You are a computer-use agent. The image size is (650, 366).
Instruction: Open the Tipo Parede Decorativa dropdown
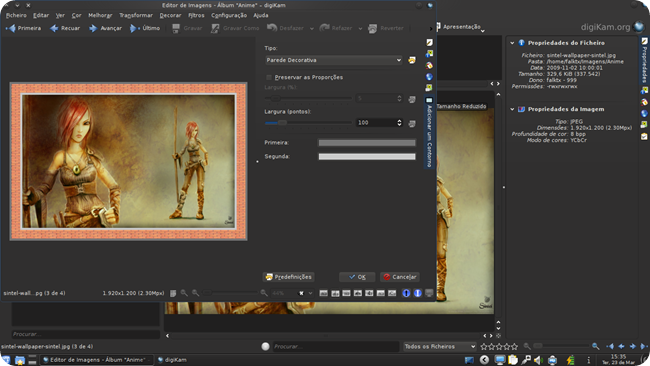(x=334, y=60)
